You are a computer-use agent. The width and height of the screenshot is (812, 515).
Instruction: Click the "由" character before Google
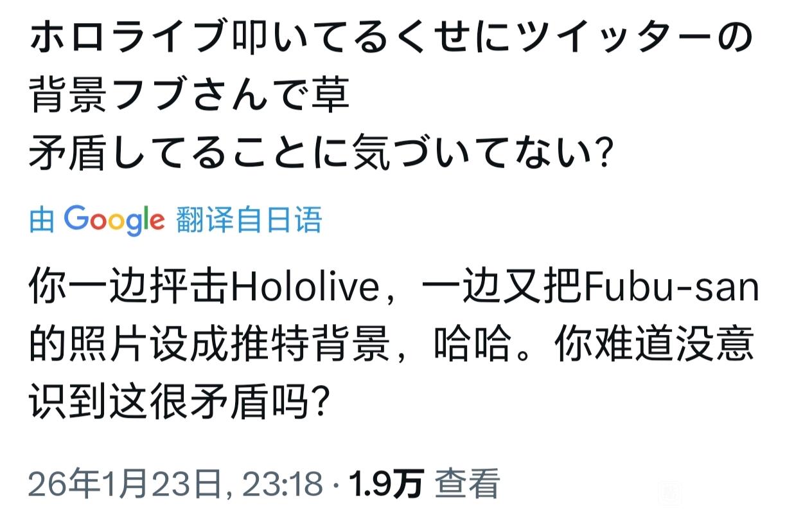coord(42,221)
